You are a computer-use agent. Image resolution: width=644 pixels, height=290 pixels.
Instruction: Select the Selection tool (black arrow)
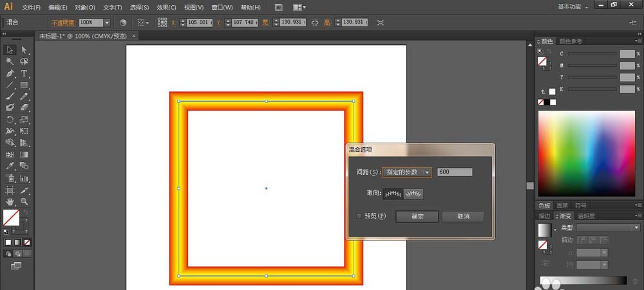click(10, 50)
